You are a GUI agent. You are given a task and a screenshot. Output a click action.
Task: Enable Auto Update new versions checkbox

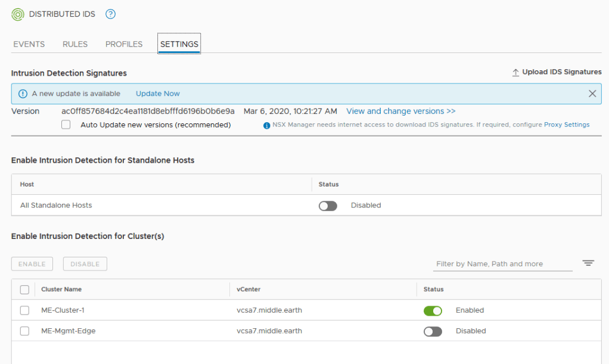[x=66, y=125]
